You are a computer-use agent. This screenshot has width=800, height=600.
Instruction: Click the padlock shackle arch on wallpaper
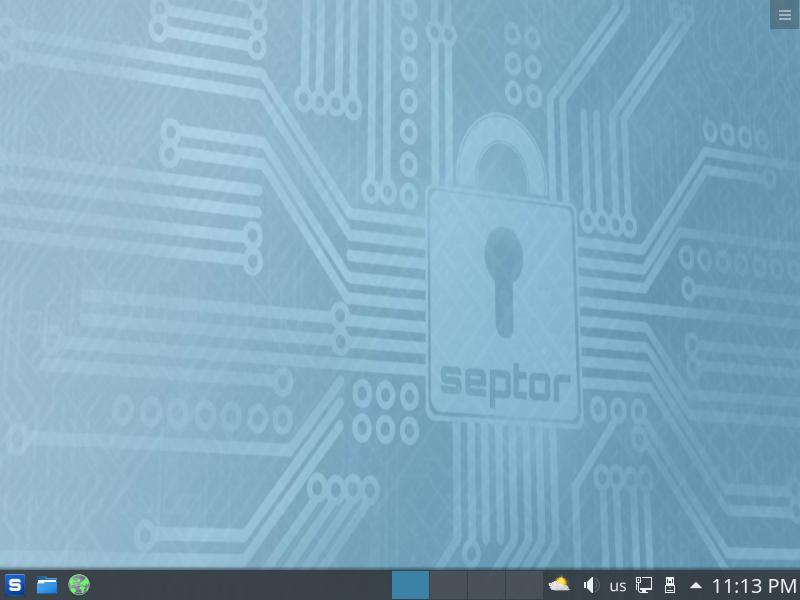pyautogui.click(x=504, y=140)
